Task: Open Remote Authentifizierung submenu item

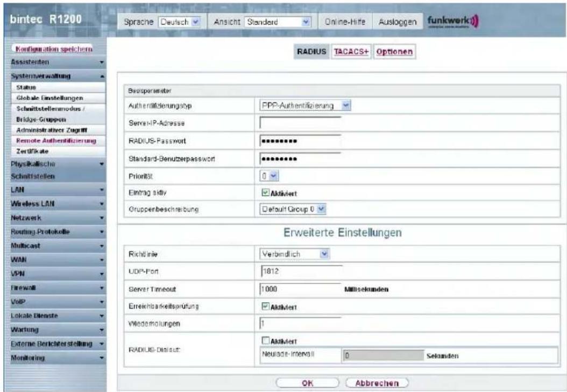Action: coord(58,140)
